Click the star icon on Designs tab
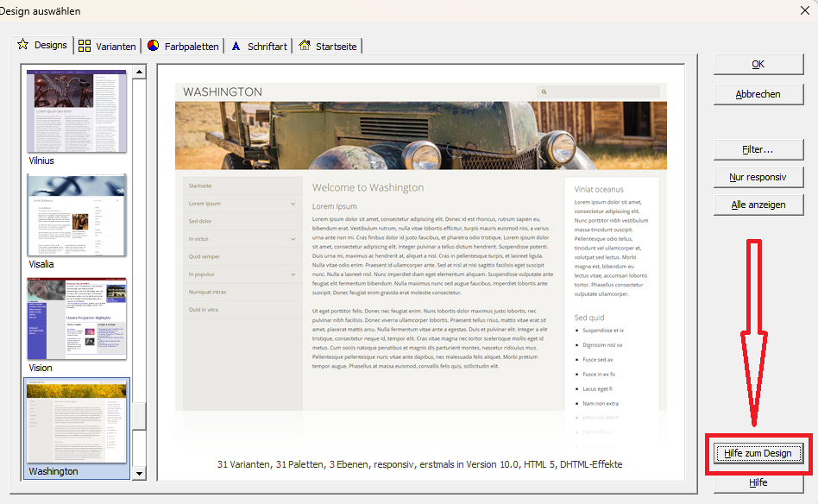 coord(23,45)
